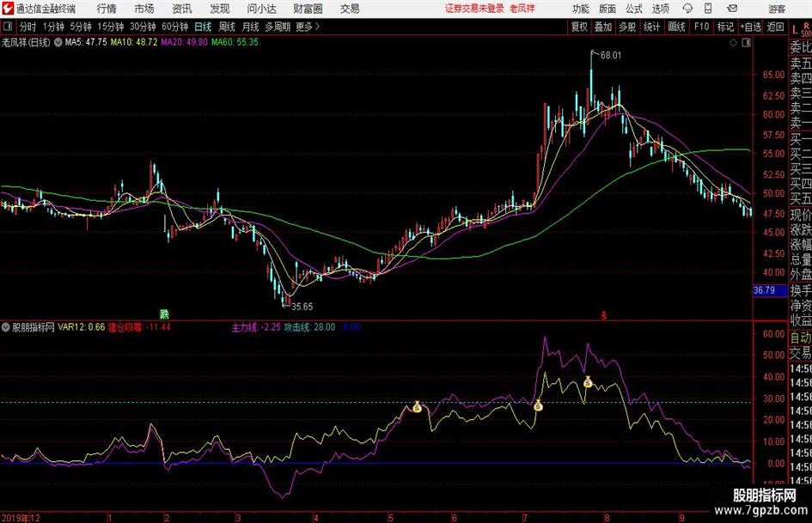Switch to 60分钟 period tab

click(174, 27)
